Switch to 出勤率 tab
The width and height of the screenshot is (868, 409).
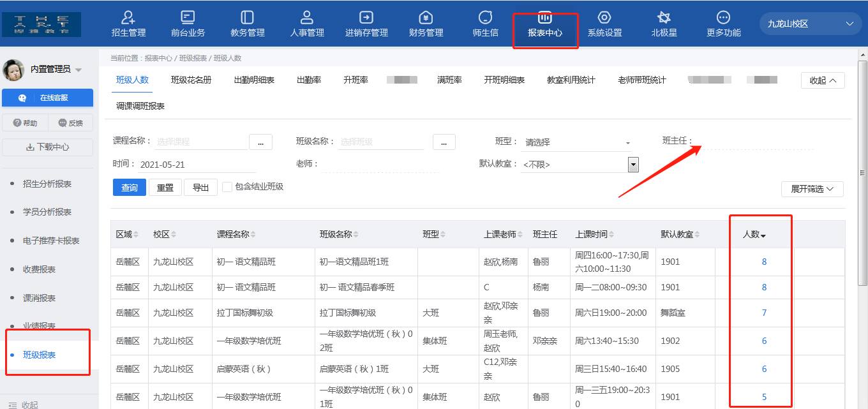(x=309, y=80)
